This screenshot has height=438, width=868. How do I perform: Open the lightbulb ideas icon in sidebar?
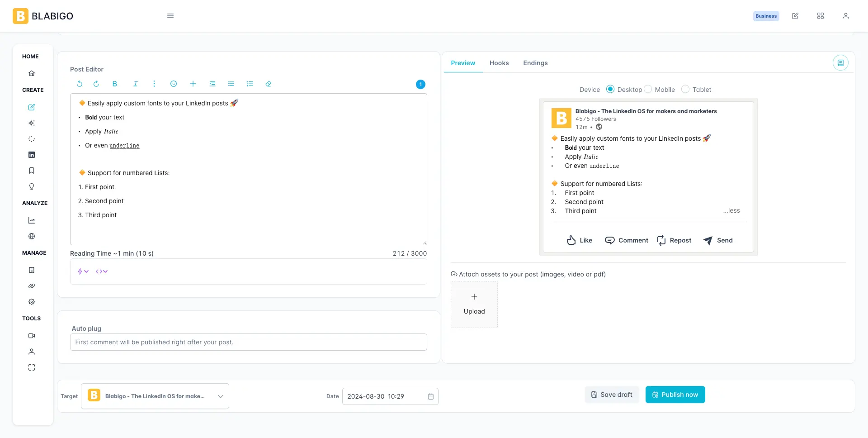pyautogui.click(x=32, y=186)
